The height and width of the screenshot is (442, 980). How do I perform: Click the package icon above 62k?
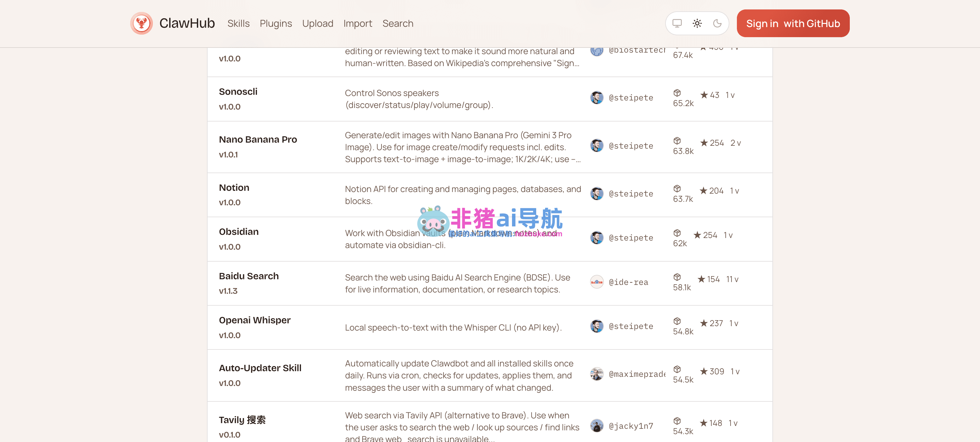pos(677,233)
